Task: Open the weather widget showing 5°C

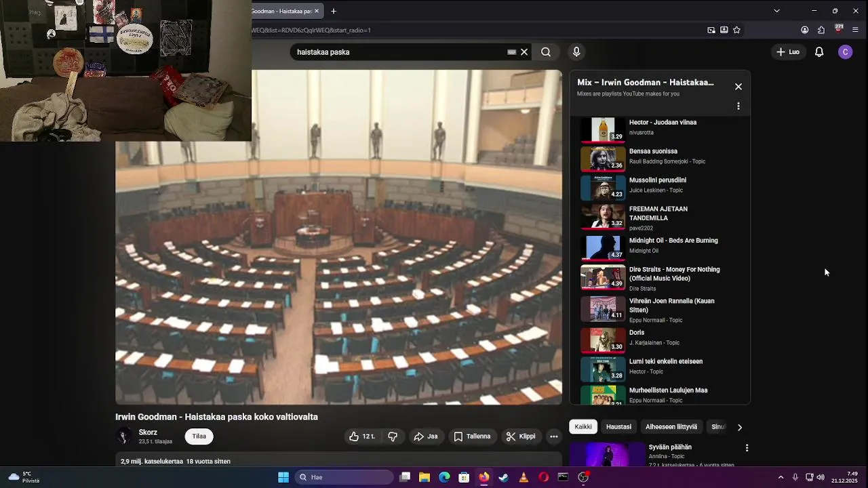Action: [x=22, y=477]
